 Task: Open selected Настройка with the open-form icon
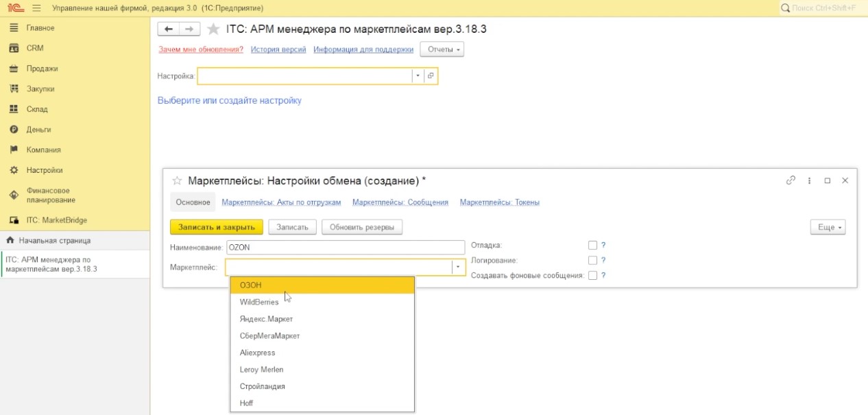[x=431, y=76]
